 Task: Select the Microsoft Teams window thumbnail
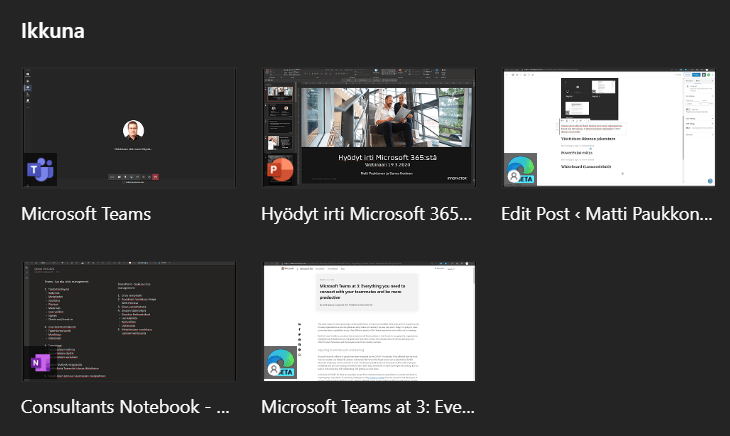click(129, 127)
